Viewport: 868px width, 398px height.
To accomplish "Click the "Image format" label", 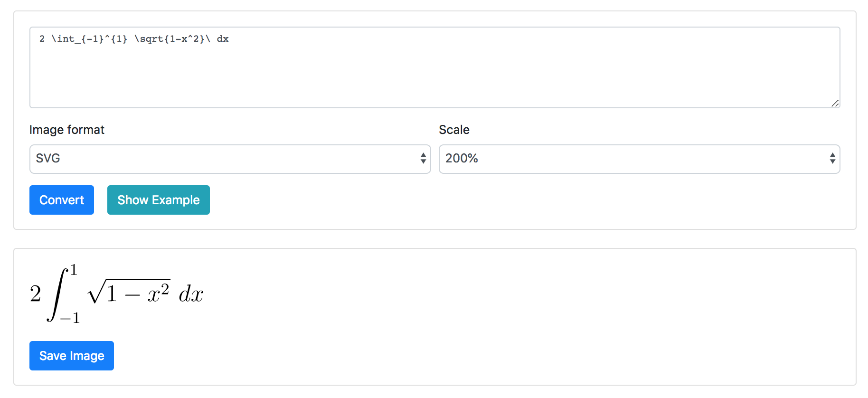I will tap(67, 130).
